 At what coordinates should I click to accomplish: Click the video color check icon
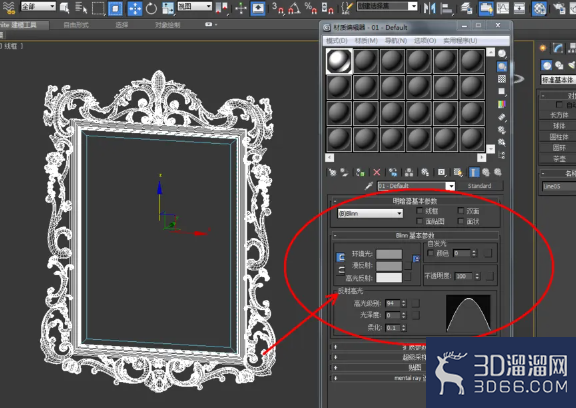click(x=502, y=104)
